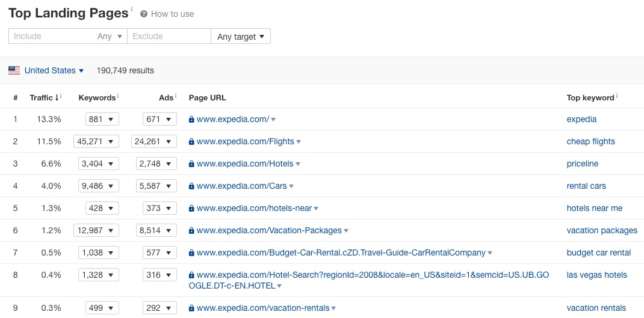Click the info icon beside Top keyword header
644x318 pixels.
(x=616, y=96)
